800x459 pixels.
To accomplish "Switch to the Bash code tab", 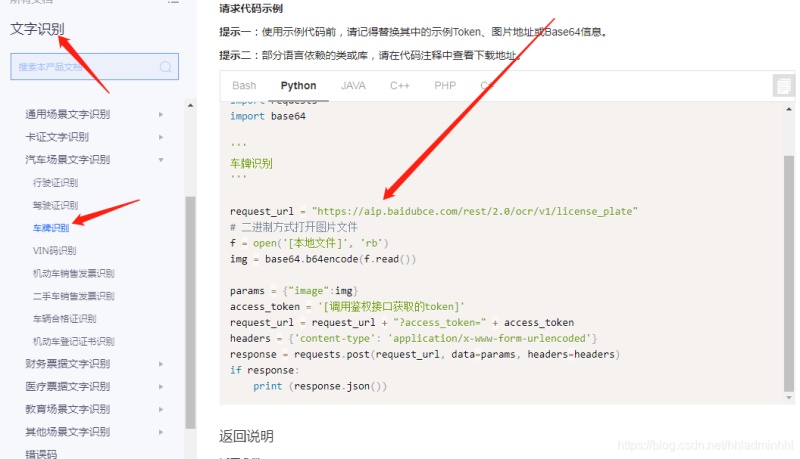I will click(244, 86).
